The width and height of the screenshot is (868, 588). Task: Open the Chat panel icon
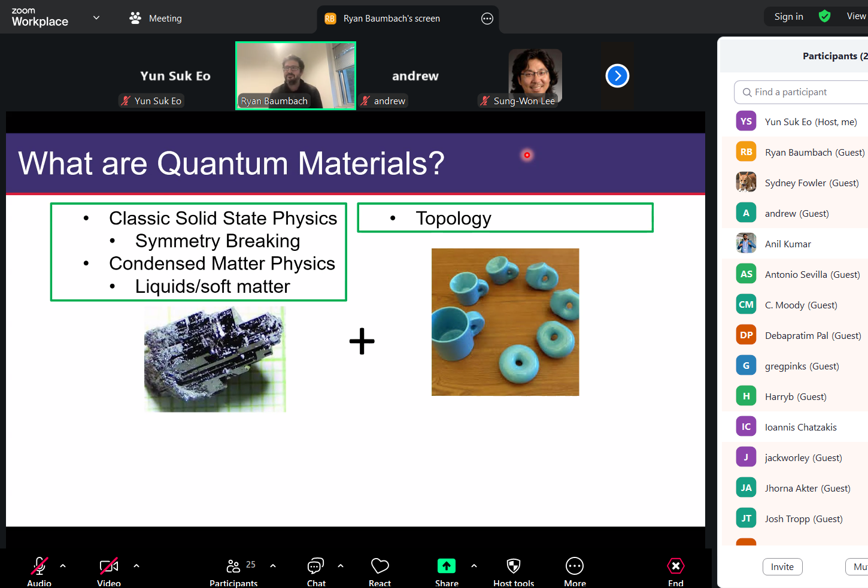point(315,566)
